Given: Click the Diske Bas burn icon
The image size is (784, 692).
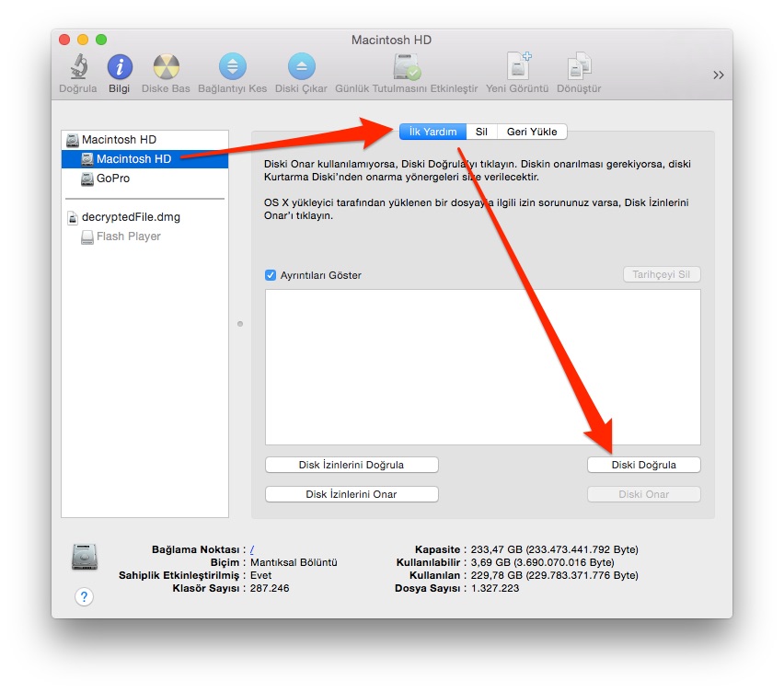Looking at the screenshot, I should tap(167, 68).
